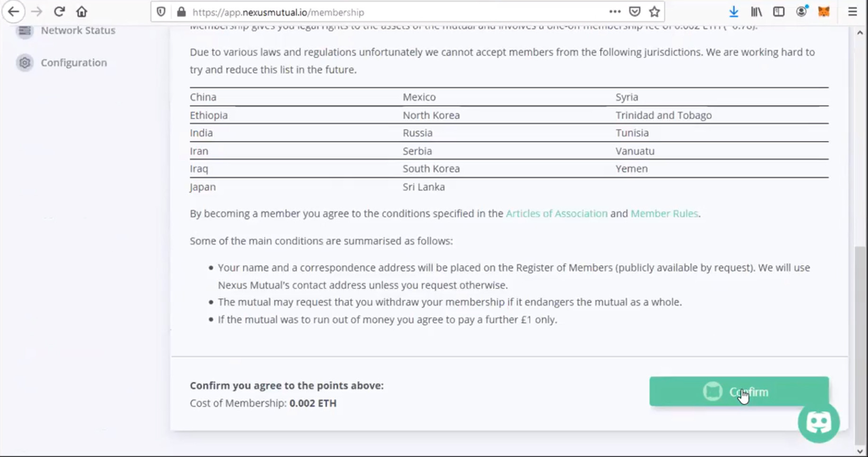868x457 pixels.
Task: Go back to the previous page
Action: pyautogui.click(x=14, y=12)
